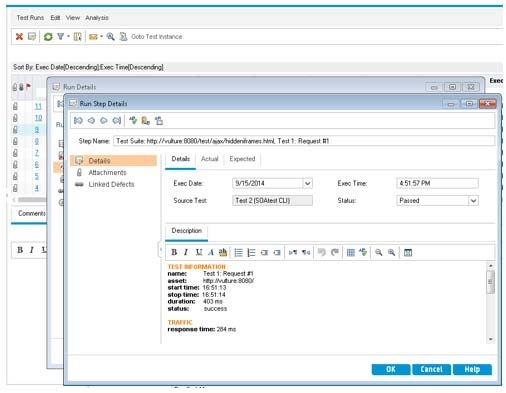Click the red X delete icon in Test Runs toolbar
The image size is (506, 393).
(x=19, y=36)
